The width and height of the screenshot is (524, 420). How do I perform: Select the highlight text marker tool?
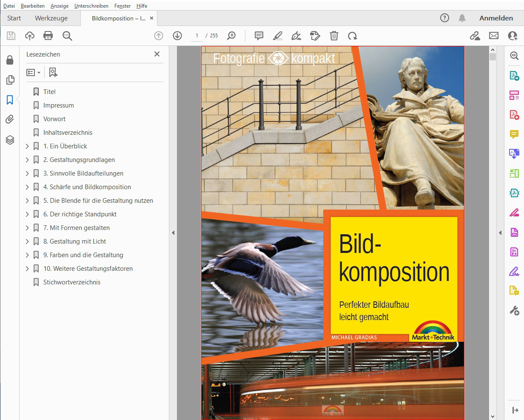tap(278, 36)
